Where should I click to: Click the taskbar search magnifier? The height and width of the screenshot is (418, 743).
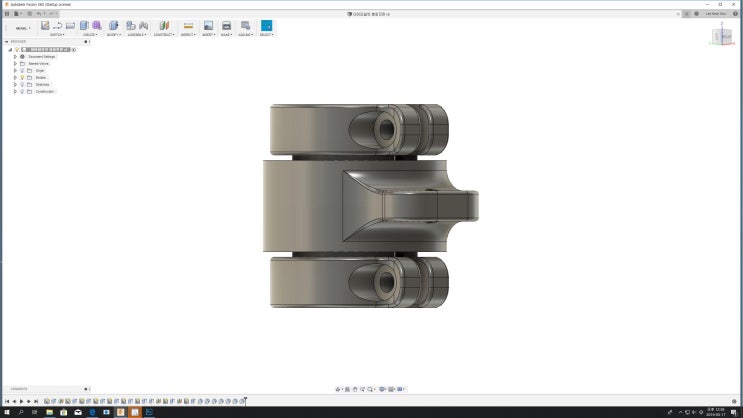(21, 412)
